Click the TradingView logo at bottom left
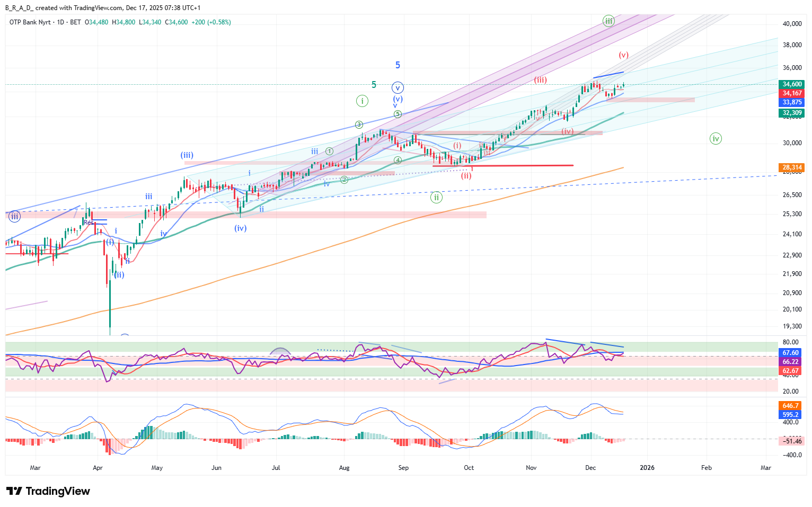Image resolution: width=812 pixels, height=507 pixels. point(48,491)
